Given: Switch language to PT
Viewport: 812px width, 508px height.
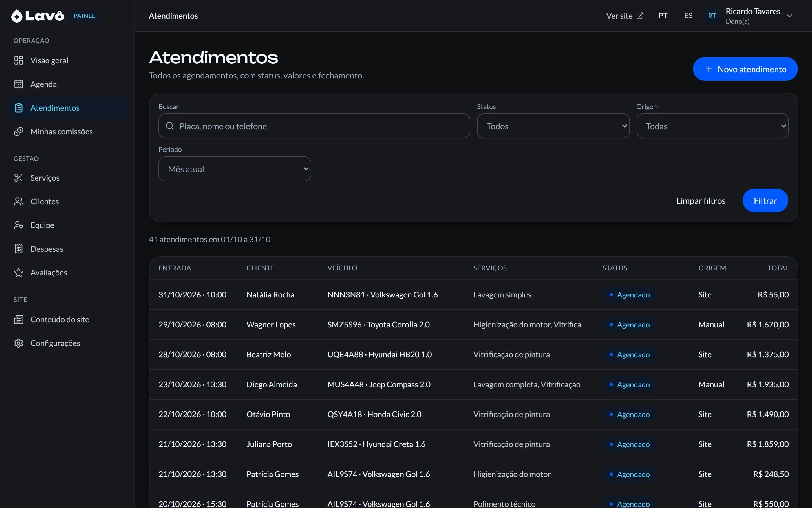Looking at the screenshot, I should tap(663, 16).
